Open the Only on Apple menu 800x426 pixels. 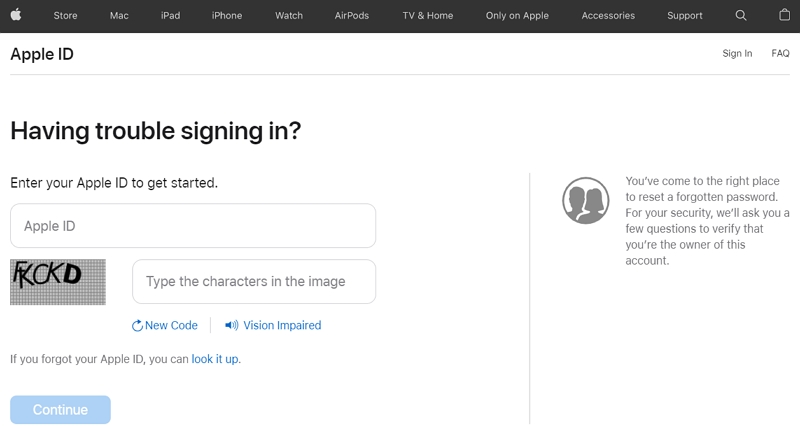[517, 15]
